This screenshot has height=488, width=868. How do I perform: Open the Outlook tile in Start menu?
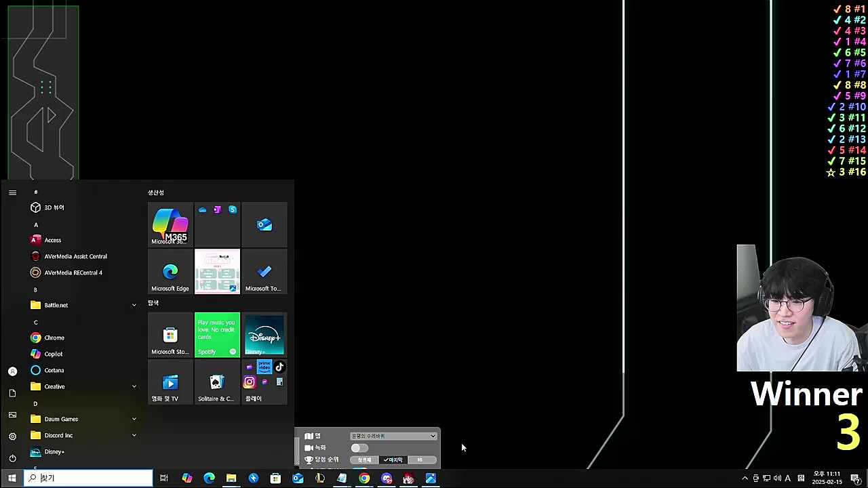coord(264,225)
